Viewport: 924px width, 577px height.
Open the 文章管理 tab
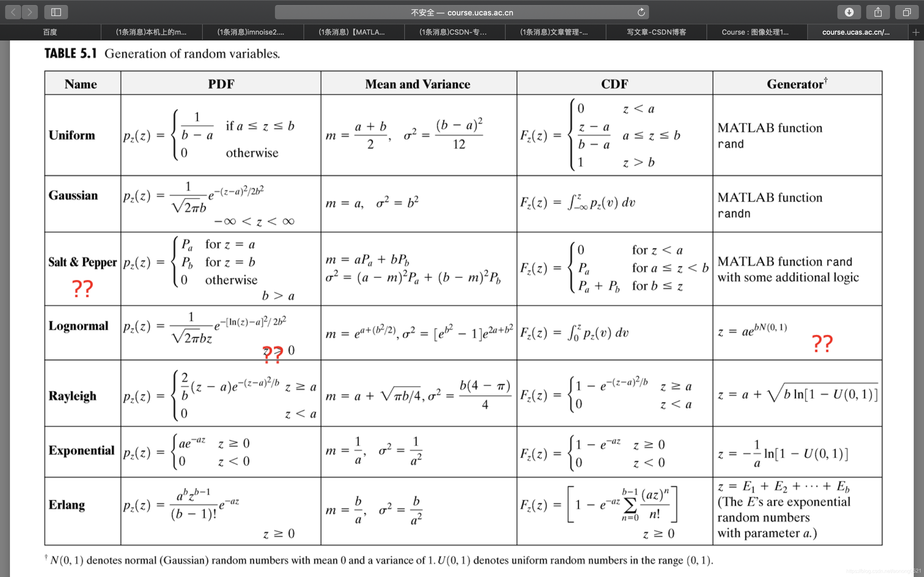coord(554,32)
